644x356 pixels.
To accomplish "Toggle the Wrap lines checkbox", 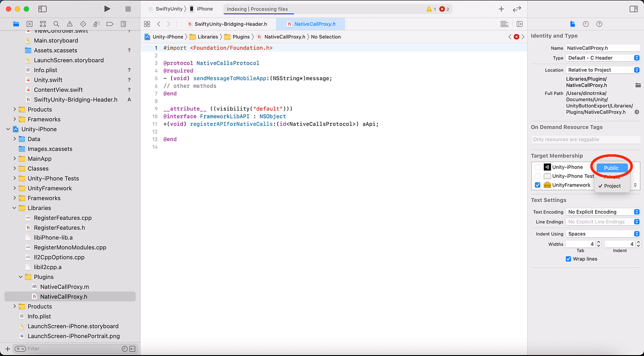I will (x=569, y=259).
